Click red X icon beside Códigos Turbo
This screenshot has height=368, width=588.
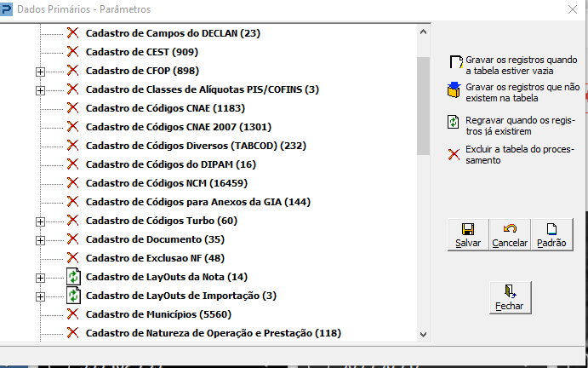[72, 221]
